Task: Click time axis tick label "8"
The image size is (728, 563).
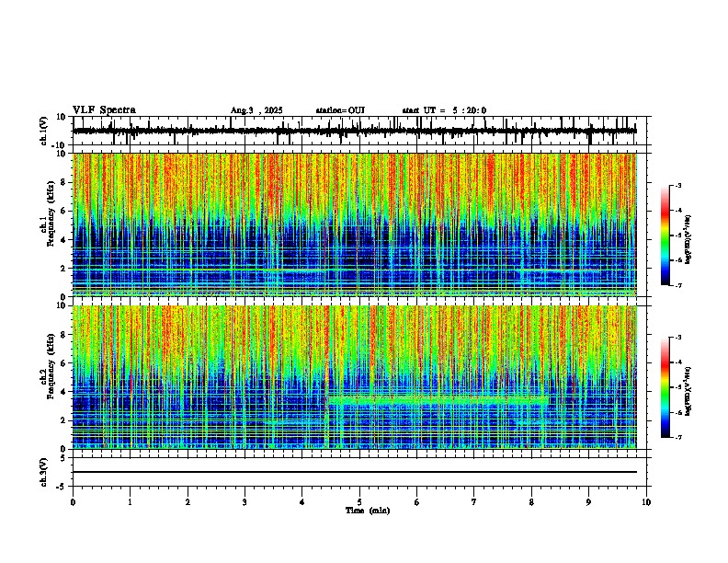Action: coord(531,502)
